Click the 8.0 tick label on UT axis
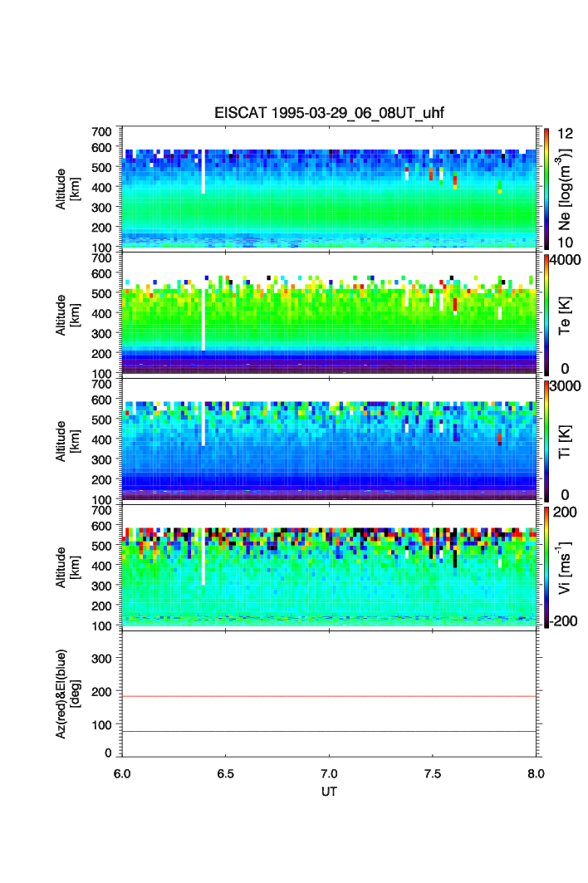 [x=536, y=773]
